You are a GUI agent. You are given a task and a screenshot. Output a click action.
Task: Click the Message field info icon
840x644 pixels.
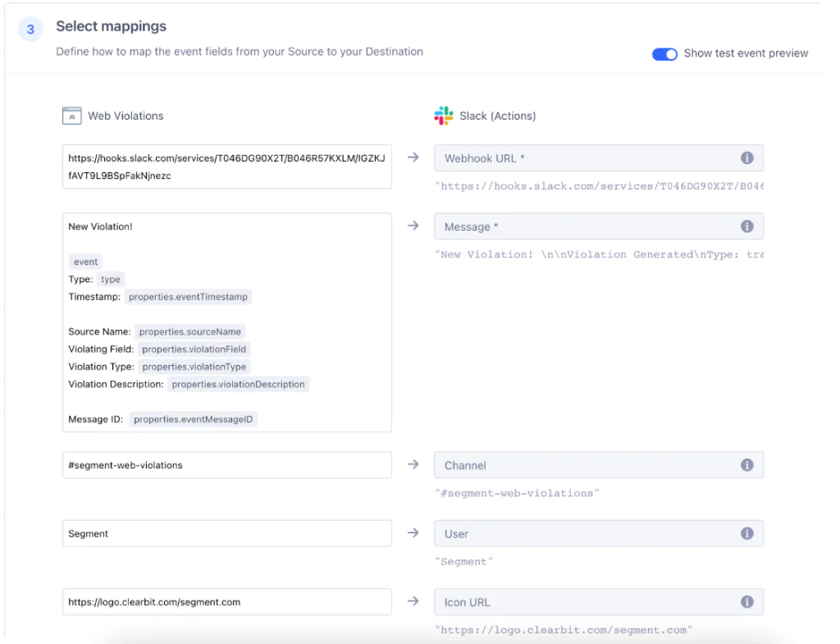click(746, 226)
